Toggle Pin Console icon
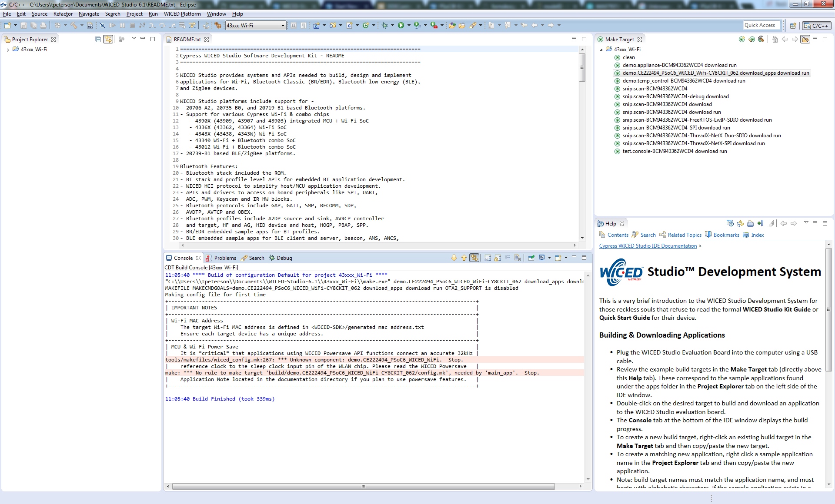The height and width of the screenshot is (504, 835). 531,258
